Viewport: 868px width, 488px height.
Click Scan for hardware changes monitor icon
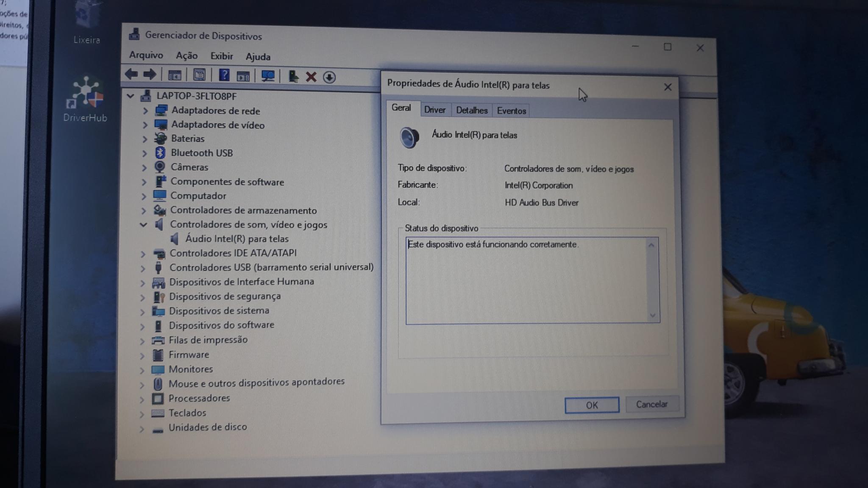coord(268,76)
